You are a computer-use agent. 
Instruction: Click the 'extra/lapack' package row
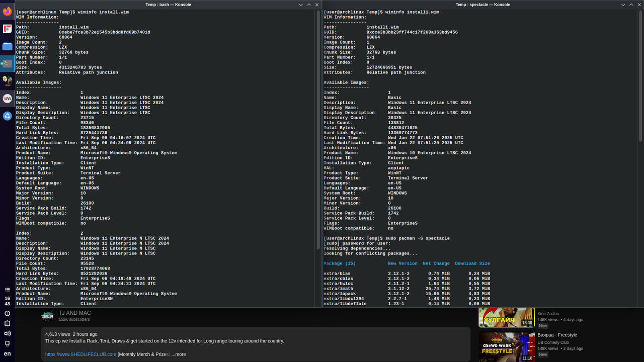tap(407, 294)
